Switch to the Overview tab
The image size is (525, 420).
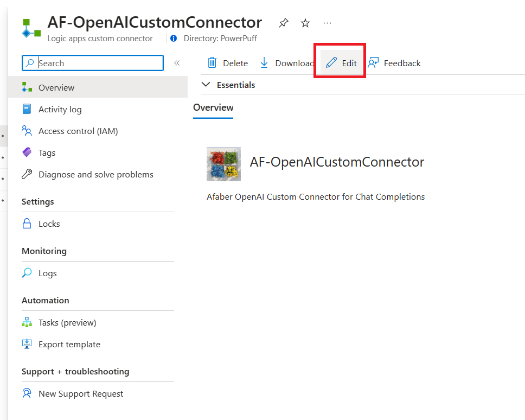[213, 107]
